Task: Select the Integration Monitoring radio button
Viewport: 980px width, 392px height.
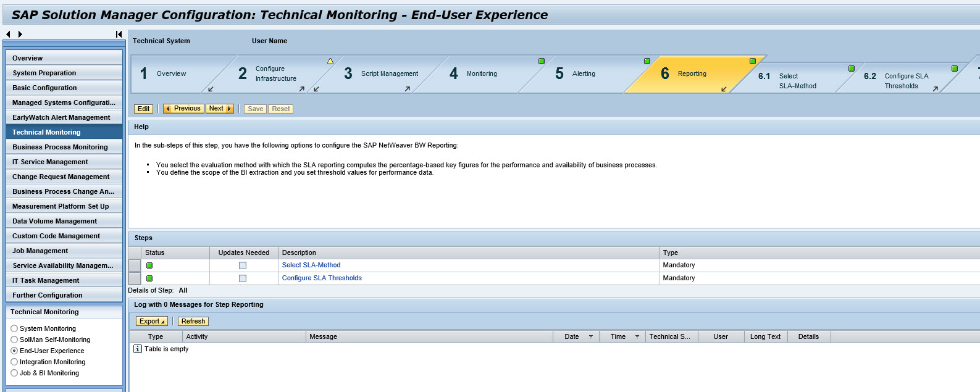Action: point(14,362)
